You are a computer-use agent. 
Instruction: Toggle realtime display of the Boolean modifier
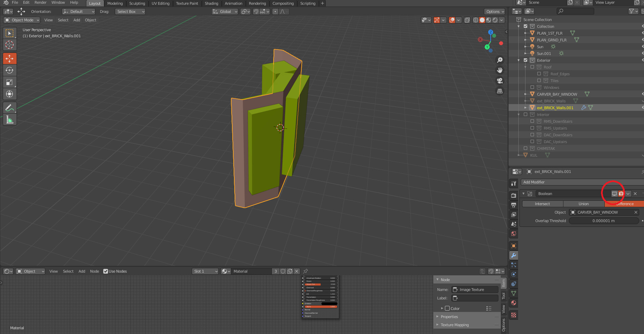coord(615,193)
